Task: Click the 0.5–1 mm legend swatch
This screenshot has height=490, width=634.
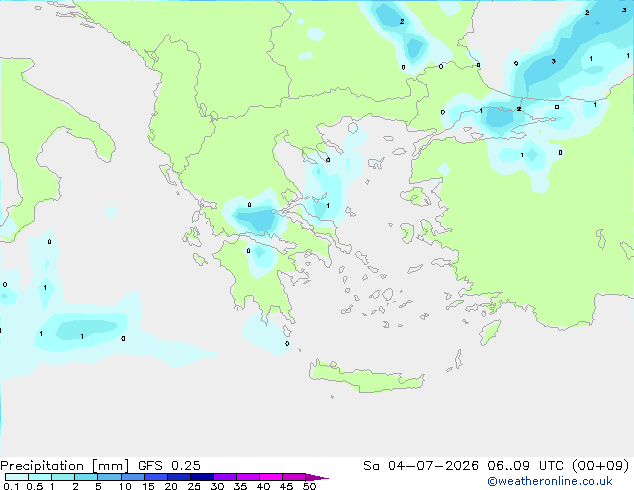Action: coord(40,477)
